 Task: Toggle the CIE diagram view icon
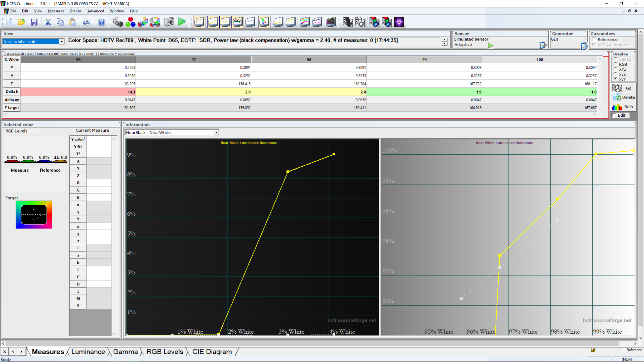(264, 22)
